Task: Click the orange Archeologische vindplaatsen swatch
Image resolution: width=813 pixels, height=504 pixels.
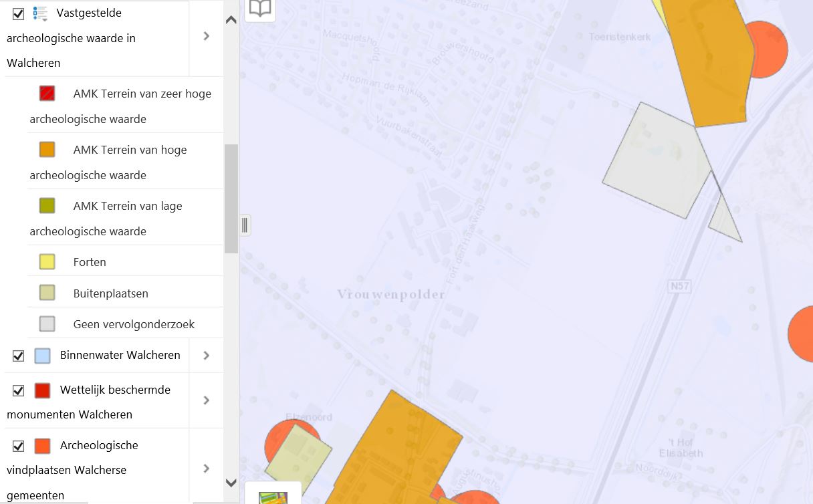Action: [42, 446]
